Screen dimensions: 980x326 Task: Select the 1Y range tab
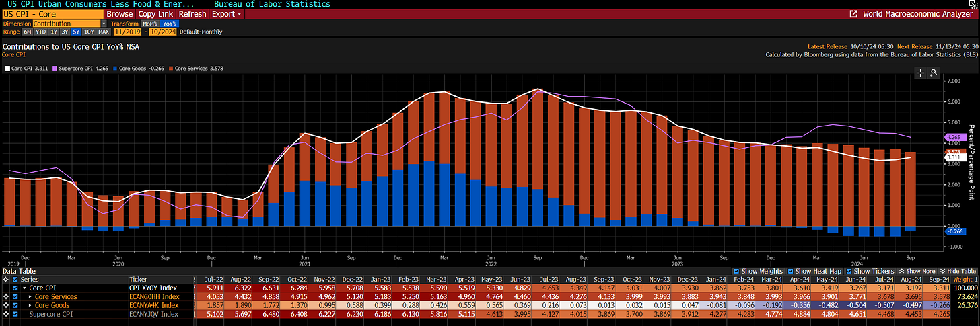pyautogui.click(x=54, y=32)
